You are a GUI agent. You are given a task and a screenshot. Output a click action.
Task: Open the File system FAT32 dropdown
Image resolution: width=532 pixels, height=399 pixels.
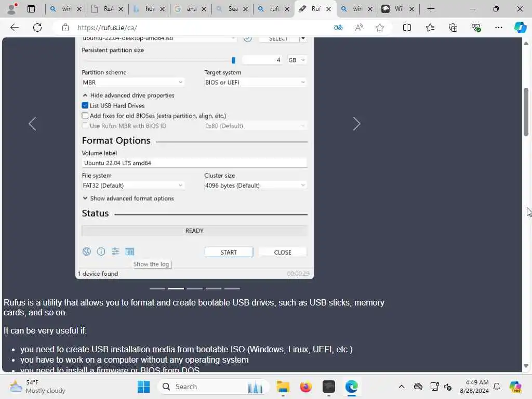click(x=132, y=185)
